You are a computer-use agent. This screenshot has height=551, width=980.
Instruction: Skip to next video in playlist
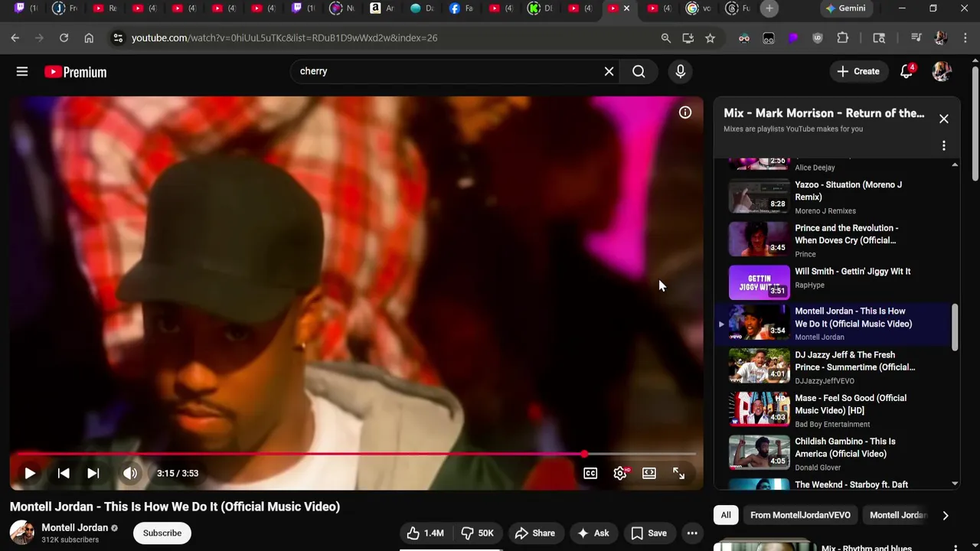[93, 473]
